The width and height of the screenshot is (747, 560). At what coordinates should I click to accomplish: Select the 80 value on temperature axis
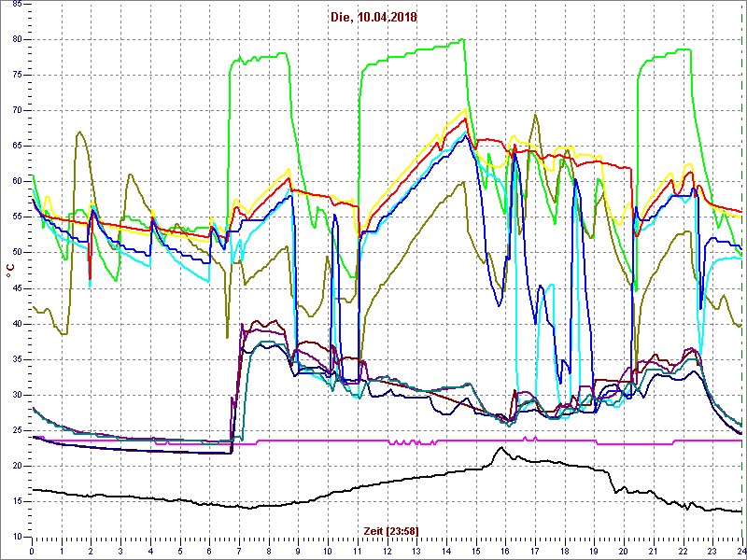coord(16,39)
